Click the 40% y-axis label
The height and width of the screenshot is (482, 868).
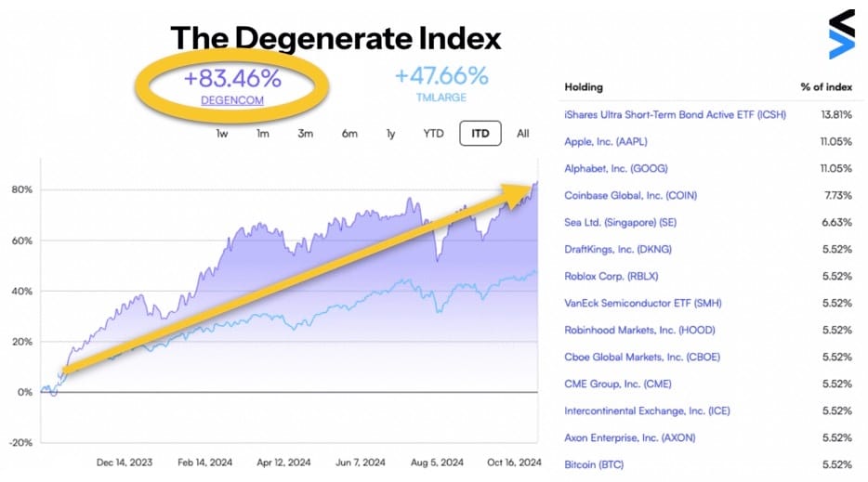pyautogui.click(x=21, y=291)
